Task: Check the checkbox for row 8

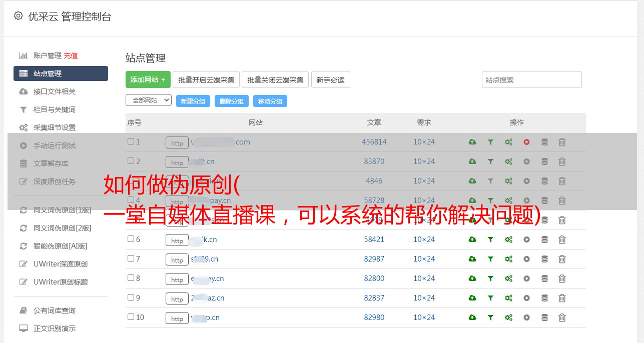Action: tap(131, 278)
